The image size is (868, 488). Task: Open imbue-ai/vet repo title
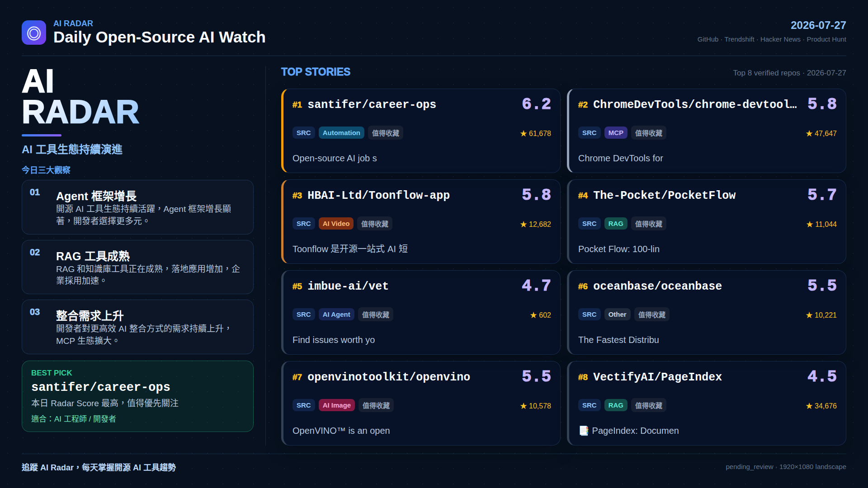click(x=348, y=286)
